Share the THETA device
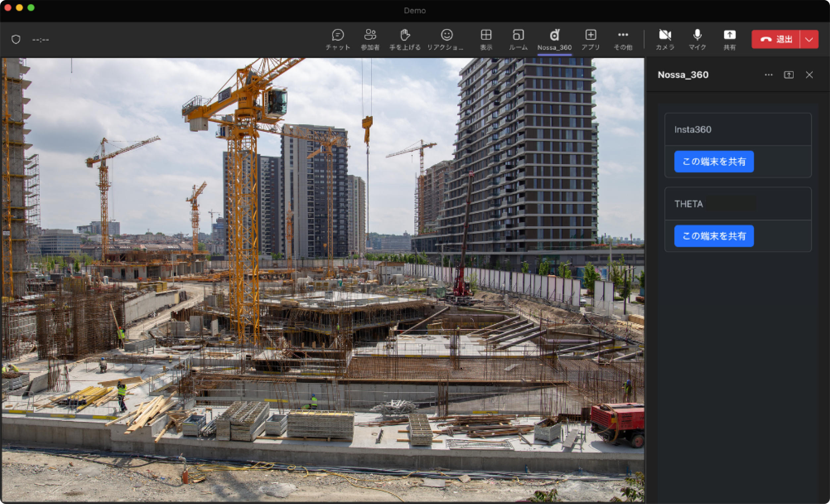830x504 pixels. [714, 236]
